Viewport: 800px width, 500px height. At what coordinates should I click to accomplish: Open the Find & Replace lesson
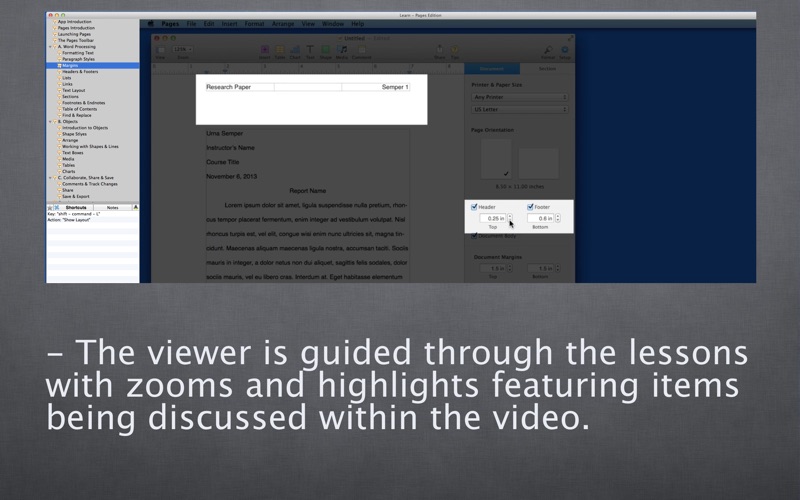pyautogui.click(x=77, y=115)
